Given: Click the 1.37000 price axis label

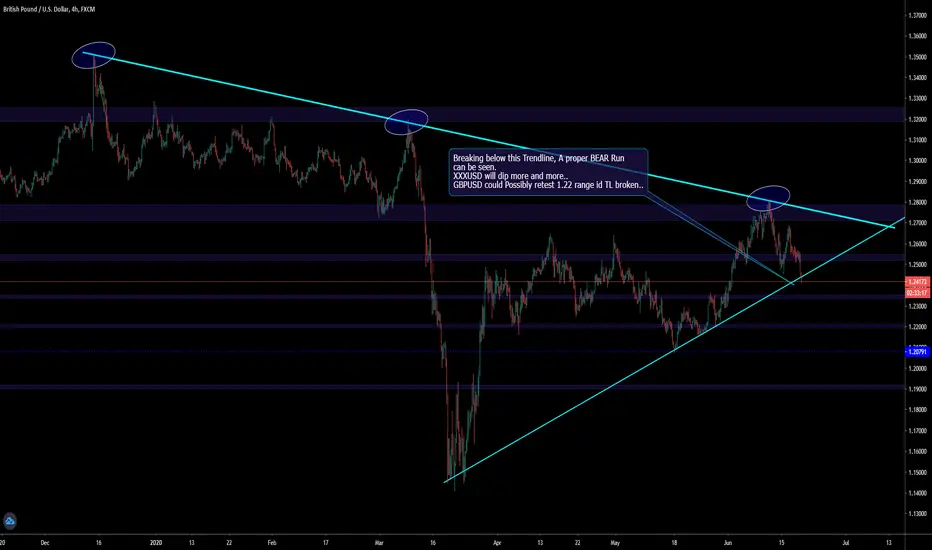Looking at the screenshot, I should point(918,16).
